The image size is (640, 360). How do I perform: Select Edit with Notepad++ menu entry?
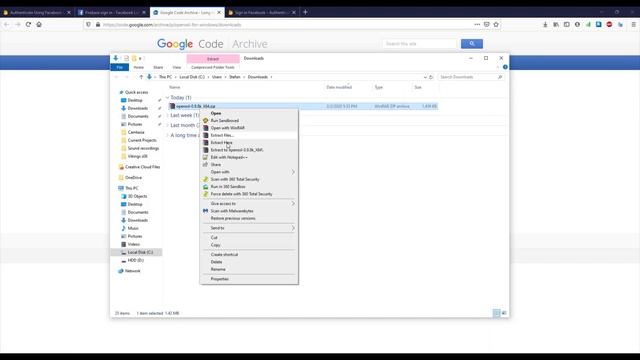(229, 157)
